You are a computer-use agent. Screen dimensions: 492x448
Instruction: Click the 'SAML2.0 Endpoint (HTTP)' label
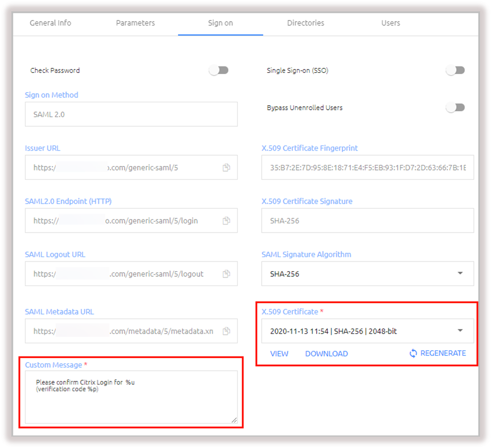click(x=68, y=201)
